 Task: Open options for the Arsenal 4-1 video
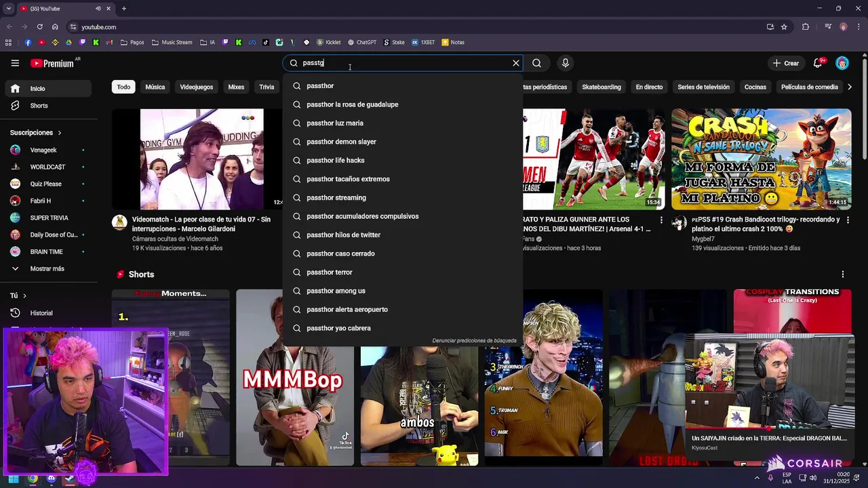coord(661,220)
